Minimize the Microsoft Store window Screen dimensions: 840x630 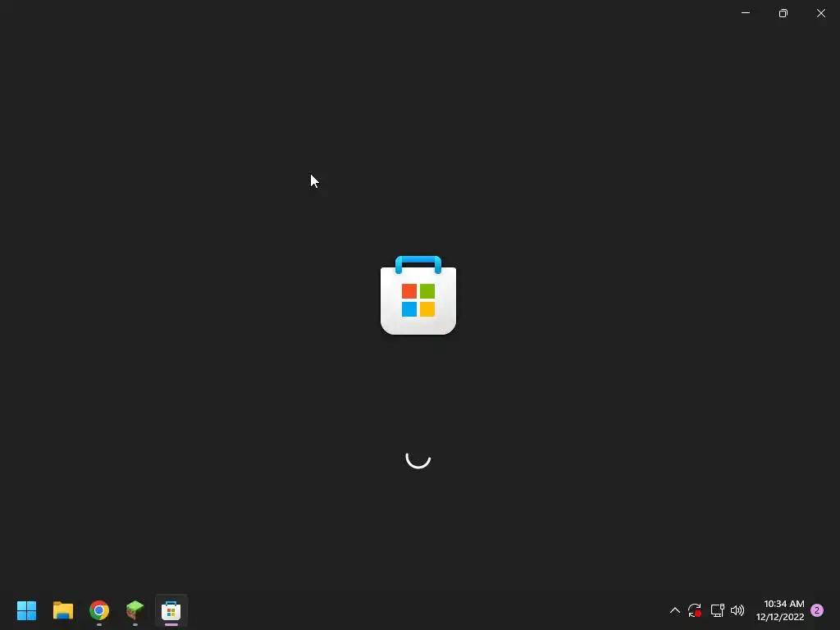coord(746,13)
